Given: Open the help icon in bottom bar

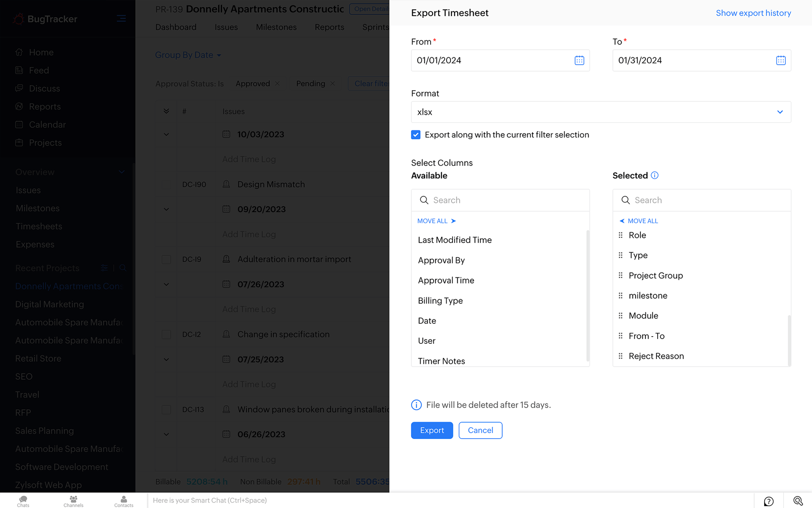Looking at the screenshot, I should point(768,501).
